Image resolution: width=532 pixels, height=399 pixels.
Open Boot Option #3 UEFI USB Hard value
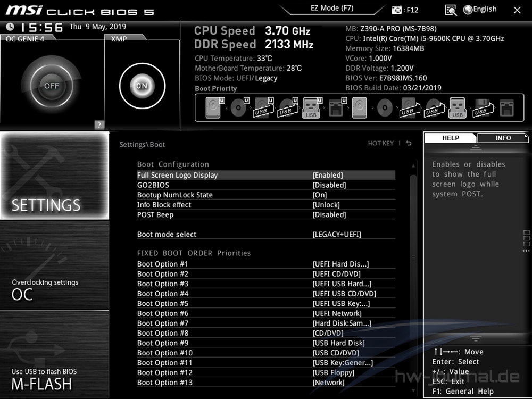[x=342, y=284]
